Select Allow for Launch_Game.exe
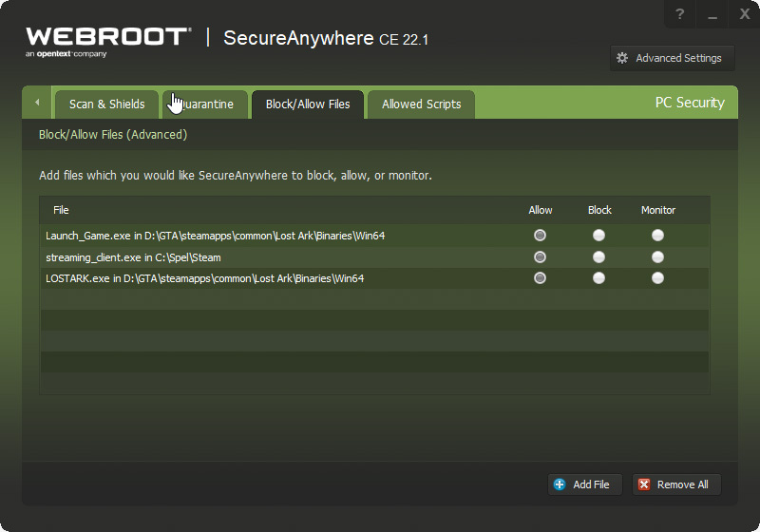760x532 pixels. coord(540,236)
